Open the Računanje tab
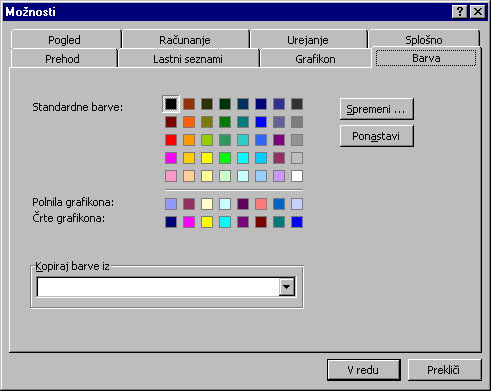Viewport: 491px width, 391px height. (x=185, y=40)
